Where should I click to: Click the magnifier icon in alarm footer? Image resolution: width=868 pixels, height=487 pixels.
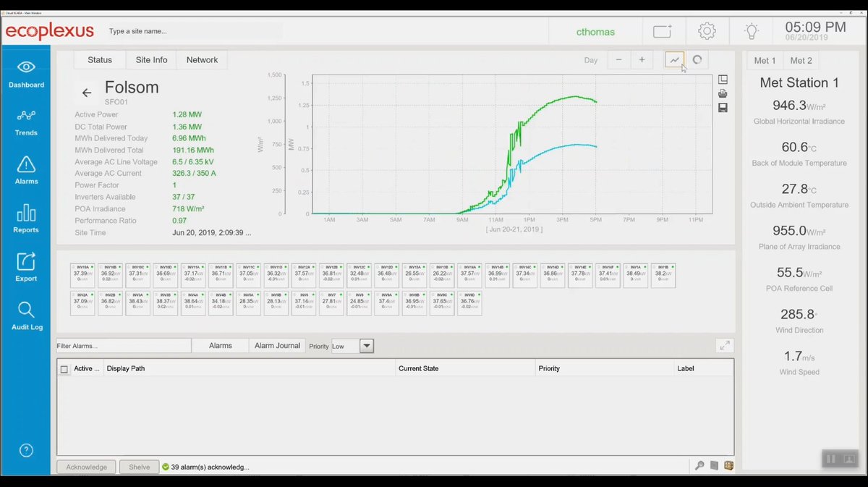699,466
